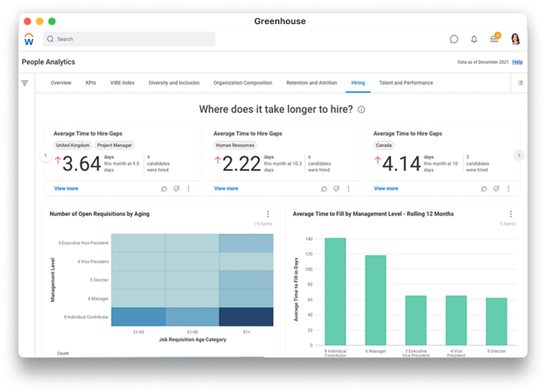The image size is (546, 392).
Task: Click View more on the 3.64 card
Action: click(x=66, y=188)
